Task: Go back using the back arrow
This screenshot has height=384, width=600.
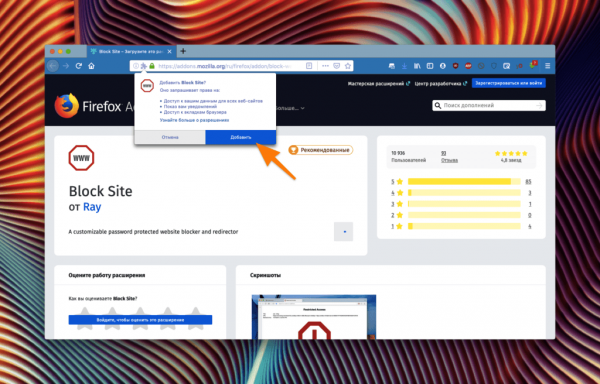Action: [x=52, y=66]
